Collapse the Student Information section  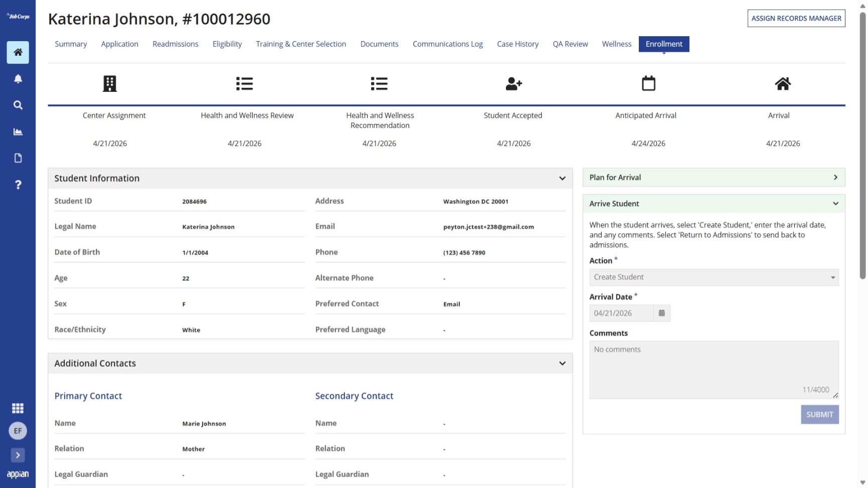pos(562,179)
